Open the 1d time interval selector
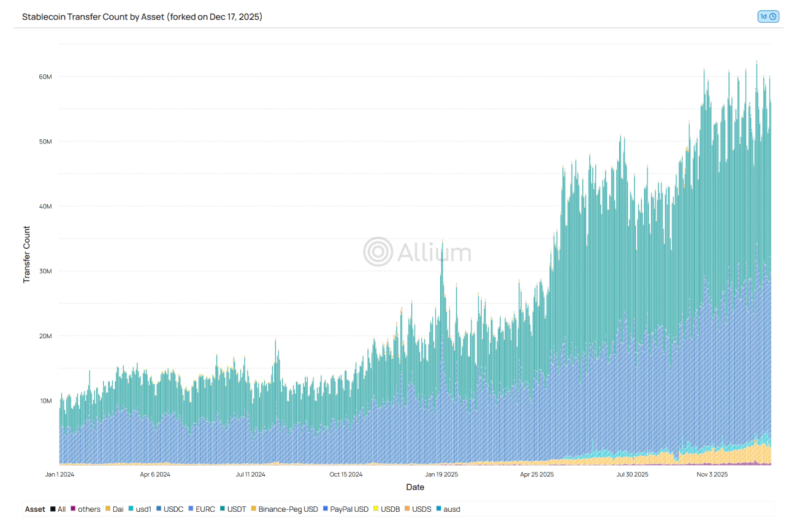The height and width of the screenshot is (532, 797). [x=768, y=17]
